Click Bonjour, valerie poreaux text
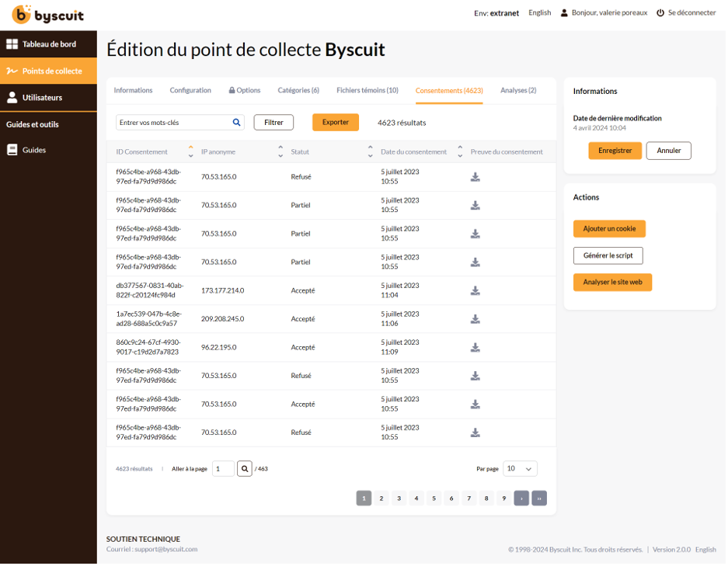Image resolution: width=728 pixels, height=566 pixels. pos(609,13)
